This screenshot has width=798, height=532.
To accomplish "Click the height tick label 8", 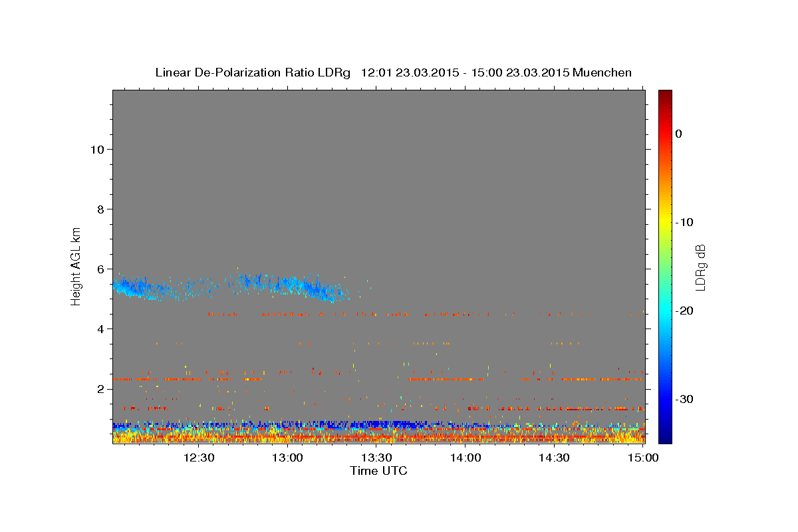I will click(x=100, y=209).
